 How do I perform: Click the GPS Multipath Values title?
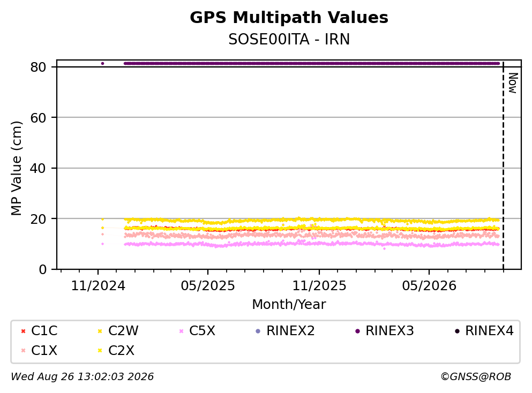click(x=289, y=17)
